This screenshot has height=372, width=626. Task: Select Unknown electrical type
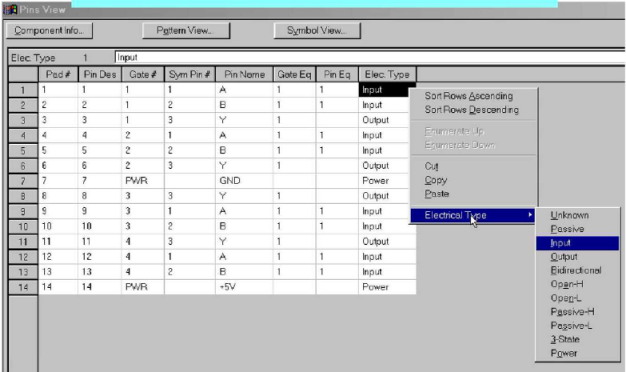coord(569,215)
